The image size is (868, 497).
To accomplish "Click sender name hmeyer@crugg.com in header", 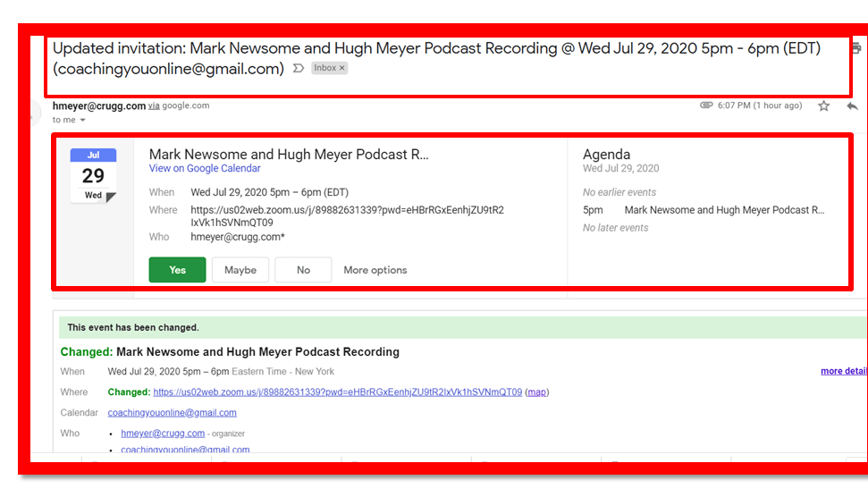I will (x=98, y=105).
